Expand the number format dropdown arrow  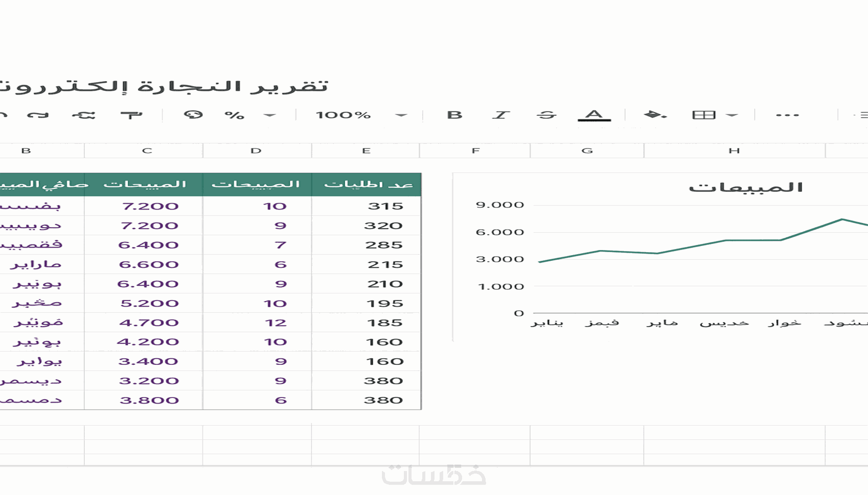pos(270,115)
